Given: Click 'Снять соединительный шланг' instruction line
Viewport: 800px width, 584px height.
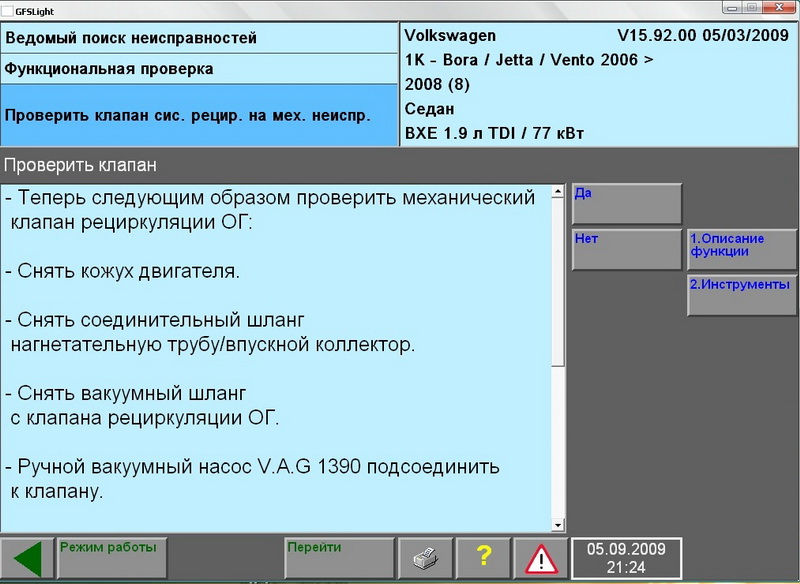Looking at the screenshot, I should (x=161, y=320).
